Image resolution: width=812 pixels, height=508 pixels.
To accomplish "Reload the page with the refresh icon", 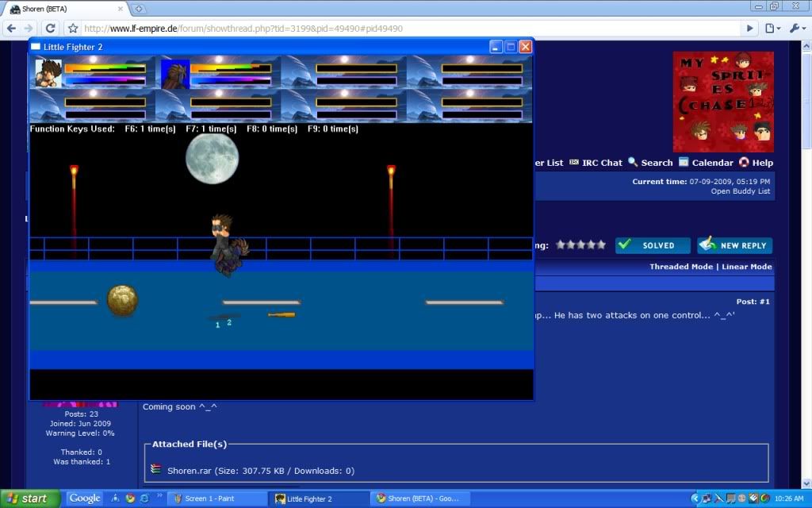I will 50,27.
